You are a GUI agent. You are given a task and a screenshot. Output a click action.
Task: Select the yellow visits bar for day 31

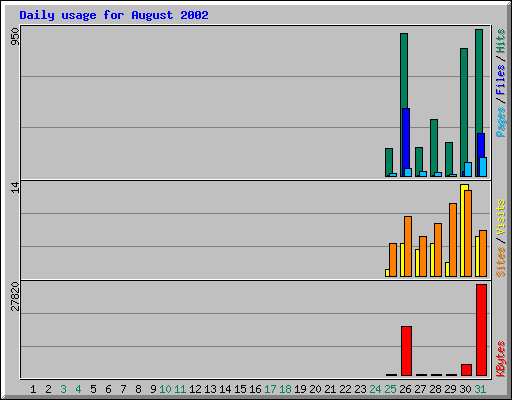(x=477, y=256)
